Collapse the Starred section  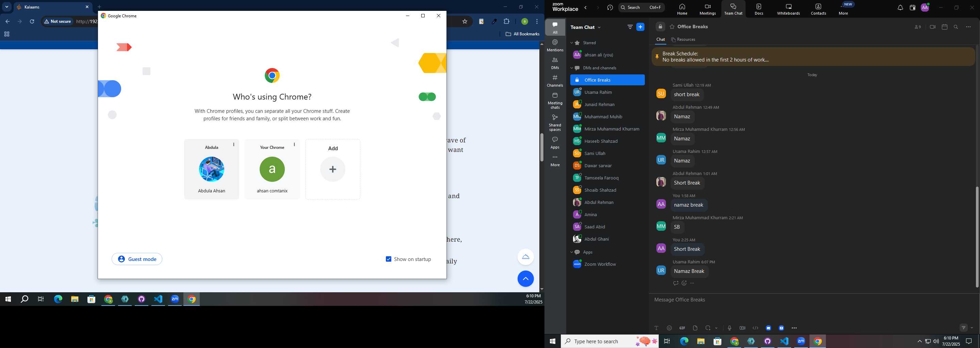click(x=571, y=43)
